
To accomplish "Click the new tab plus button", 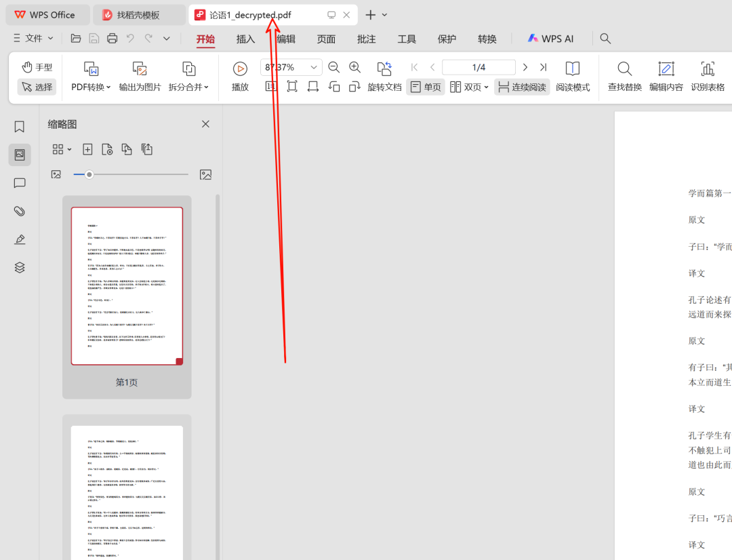I will click(370, 15).
